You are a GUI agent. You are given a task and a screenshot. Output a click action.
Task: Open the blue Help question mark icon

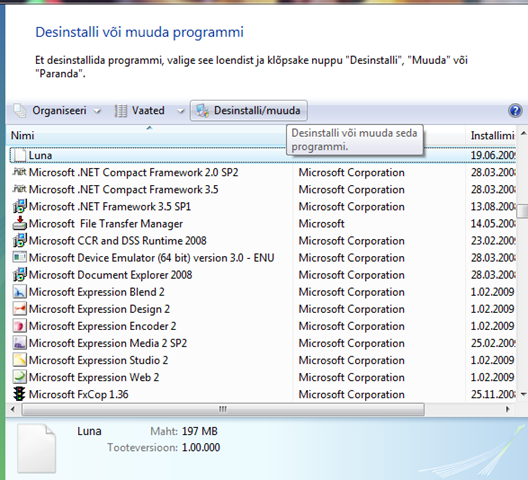[515, 110]
